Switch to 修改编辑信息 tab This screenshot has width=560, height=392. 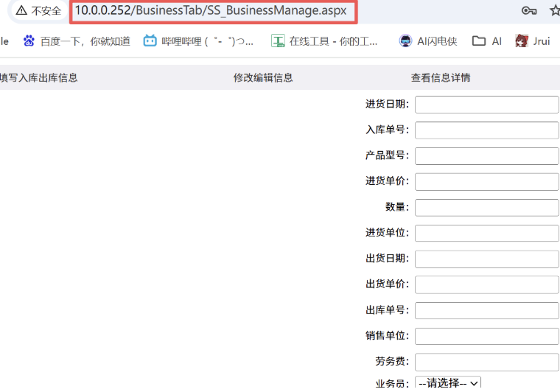[x=263, y=78]
